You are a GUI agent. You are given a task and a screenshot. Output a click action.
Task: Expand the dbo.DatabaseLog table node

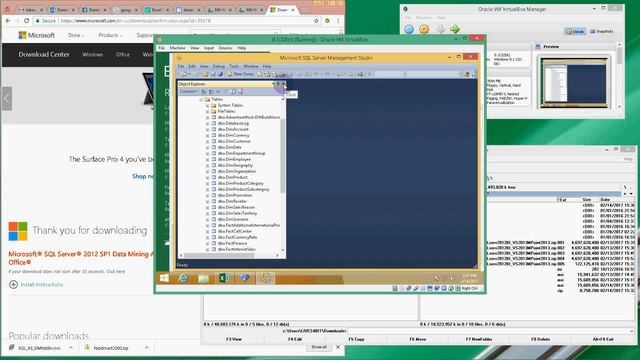click(207, 123)
